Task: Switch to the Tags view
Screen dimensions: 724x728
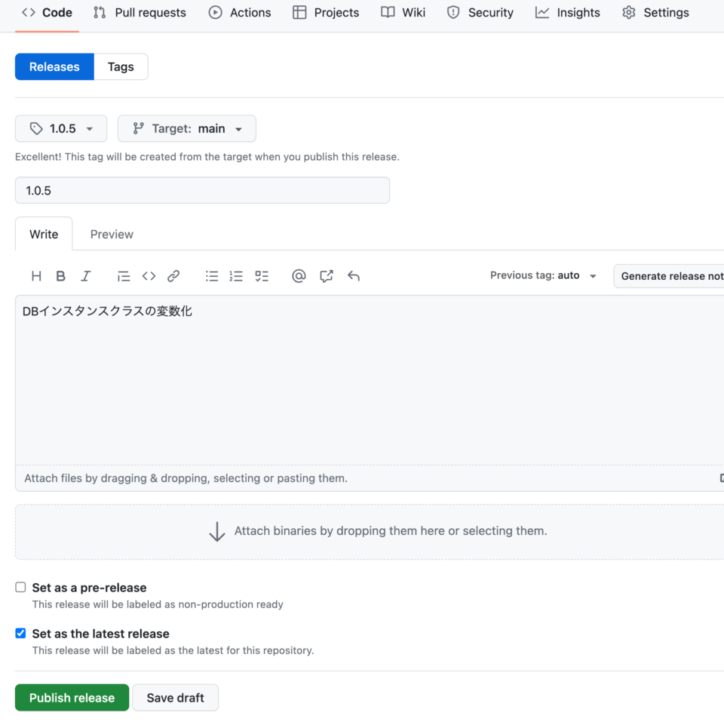Action: [121, 66]
